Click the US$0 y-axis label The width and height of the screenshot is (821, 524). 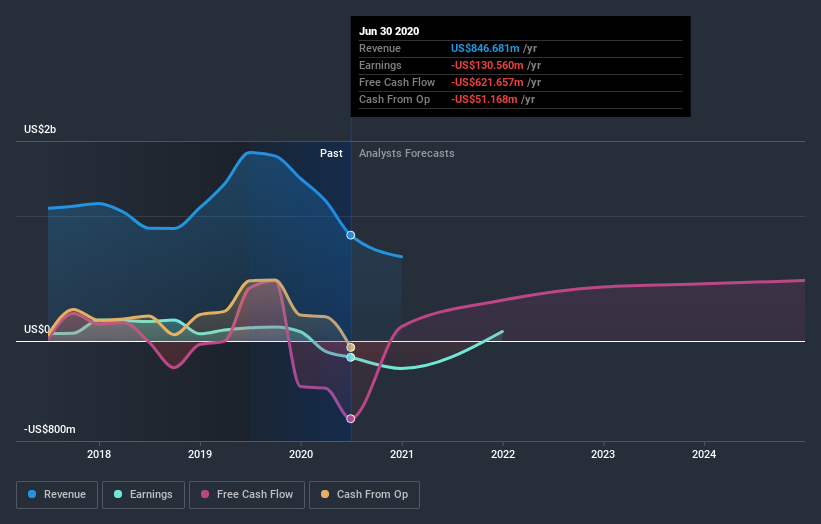[x=37, y=329]
